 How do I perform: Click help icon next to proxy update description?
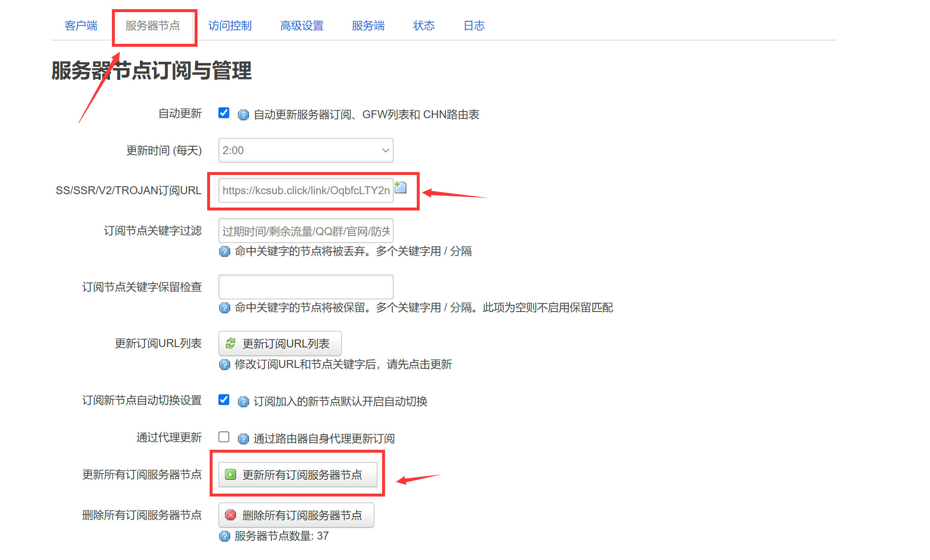tap(243, 439)
